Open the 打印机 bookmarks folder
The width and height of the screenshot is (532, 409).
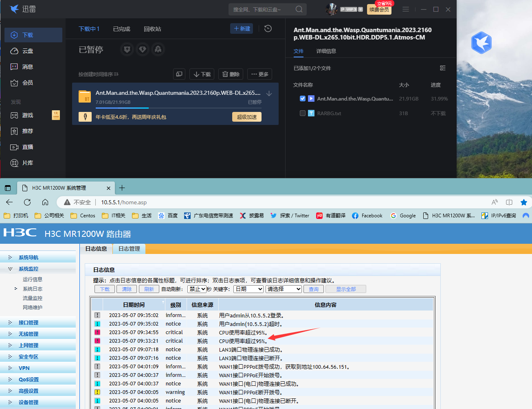tap(16, 216)
